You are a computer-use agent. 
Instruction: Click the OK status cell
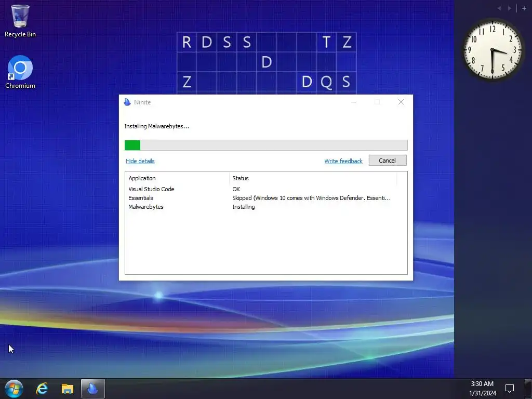click(236, 189)
